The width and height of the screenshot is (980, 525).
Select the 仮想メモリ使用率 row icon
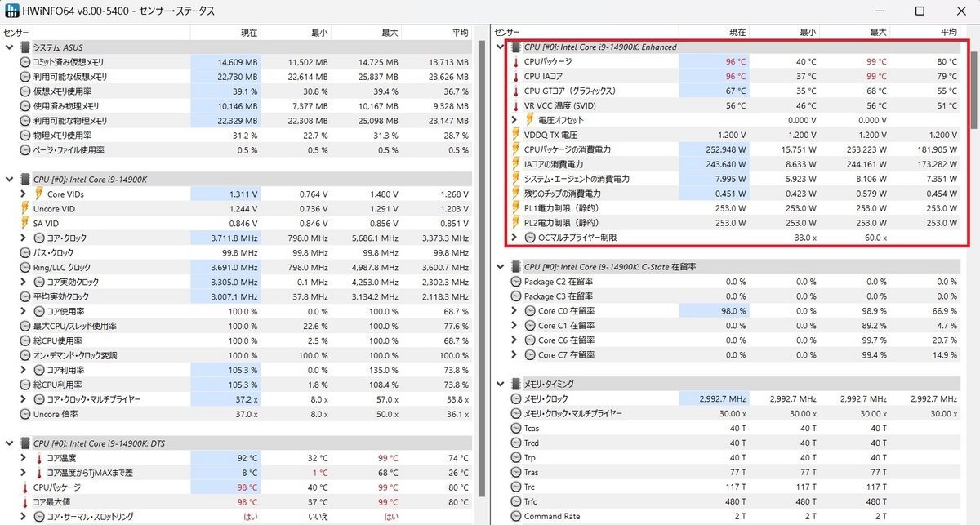25,91
